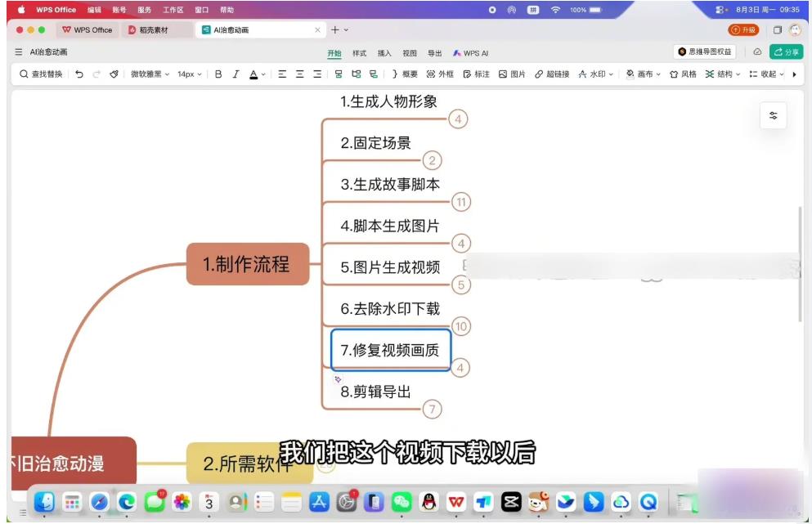
Task: Click the cloud sync status icon
Action: pos(757,52)
